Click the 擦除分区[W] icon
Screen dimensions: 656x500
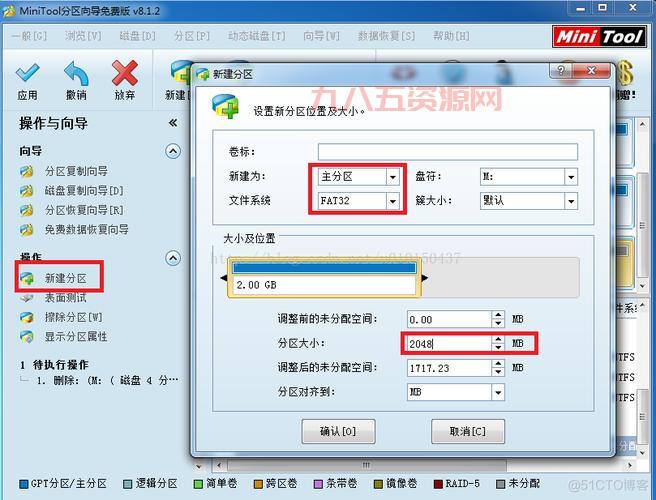[26, 317]
